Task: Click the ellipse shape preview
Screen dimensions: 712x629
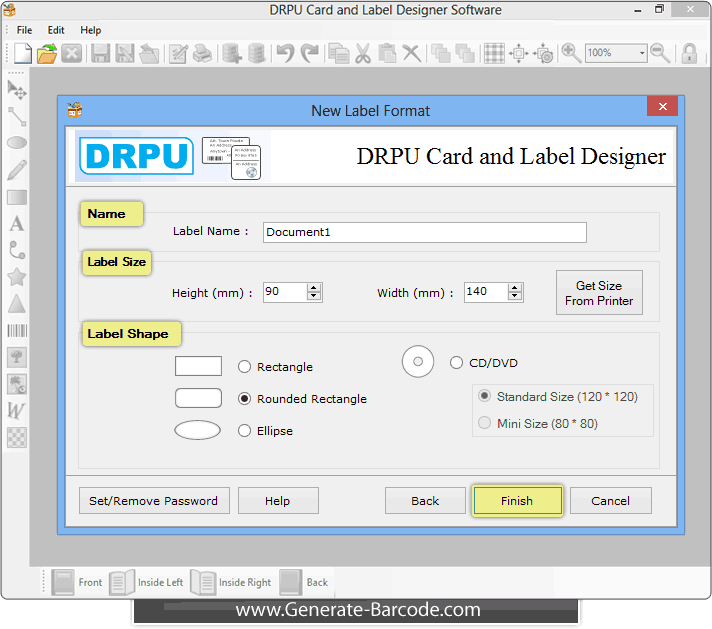Action: coord(198,430)
